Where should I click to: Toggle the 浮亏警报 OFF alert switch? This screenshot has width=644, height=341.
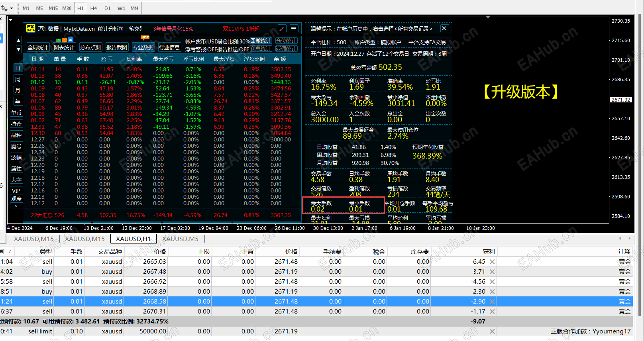[x=200, y=49]
